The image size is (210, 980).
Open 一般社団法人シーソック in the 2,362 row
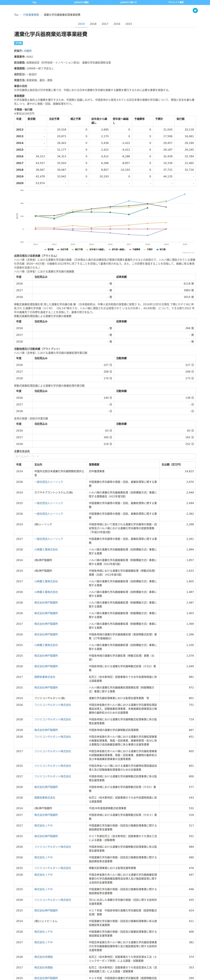(49, 514)
